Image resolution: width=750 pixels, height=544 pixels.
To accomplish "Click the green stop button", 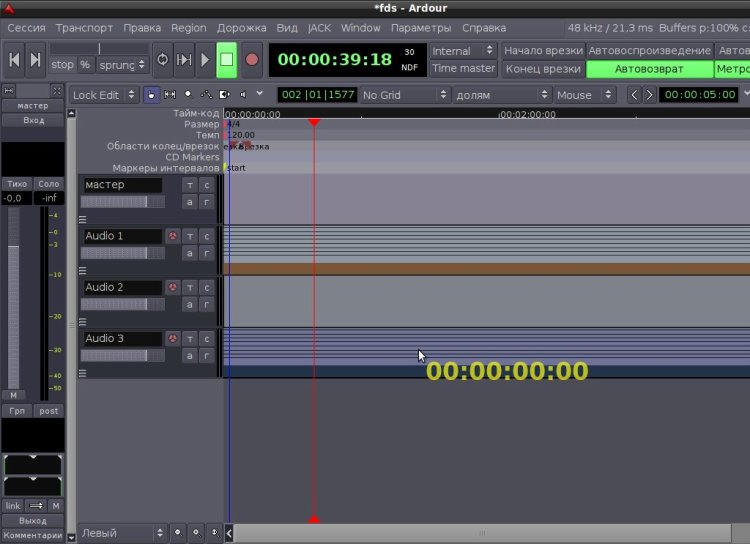I will [x=227, y=60].
